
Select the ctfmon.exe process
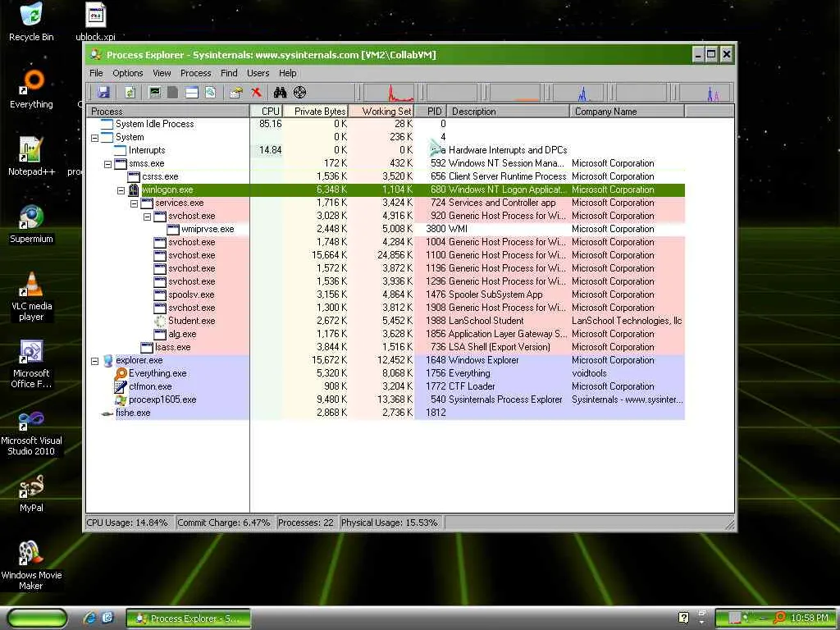(x=386, y=386)
